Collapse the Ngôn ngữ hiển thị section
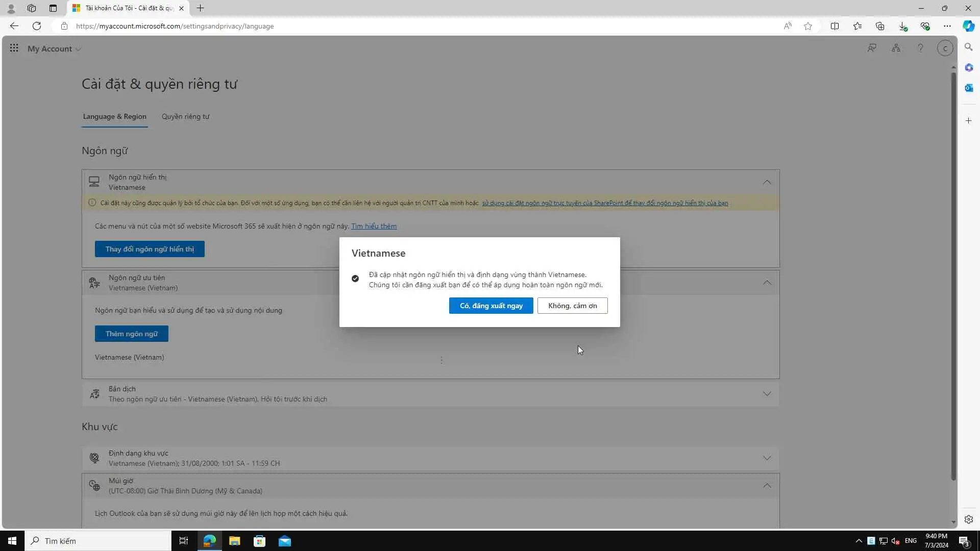 pyautogui.click(x=767, y=182)
